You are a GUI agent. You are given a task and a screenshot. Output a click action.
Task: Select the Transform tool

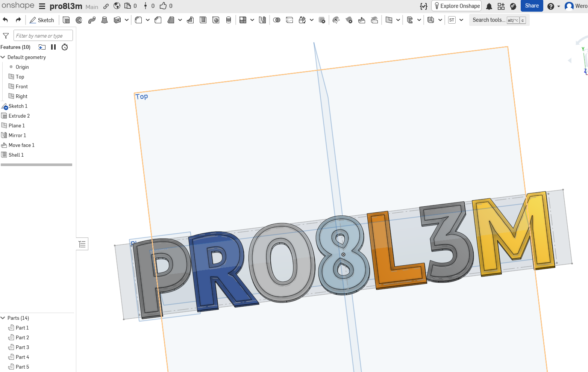302,20
